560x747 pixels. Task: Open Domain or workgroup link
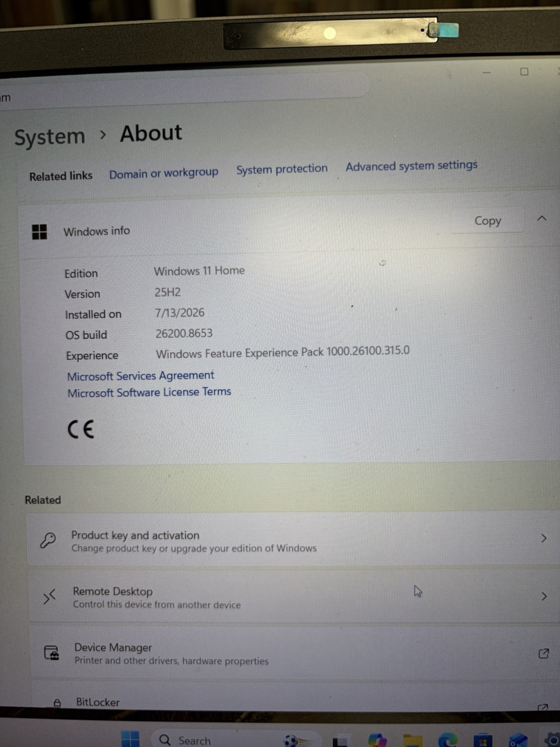tap(164, 173)
